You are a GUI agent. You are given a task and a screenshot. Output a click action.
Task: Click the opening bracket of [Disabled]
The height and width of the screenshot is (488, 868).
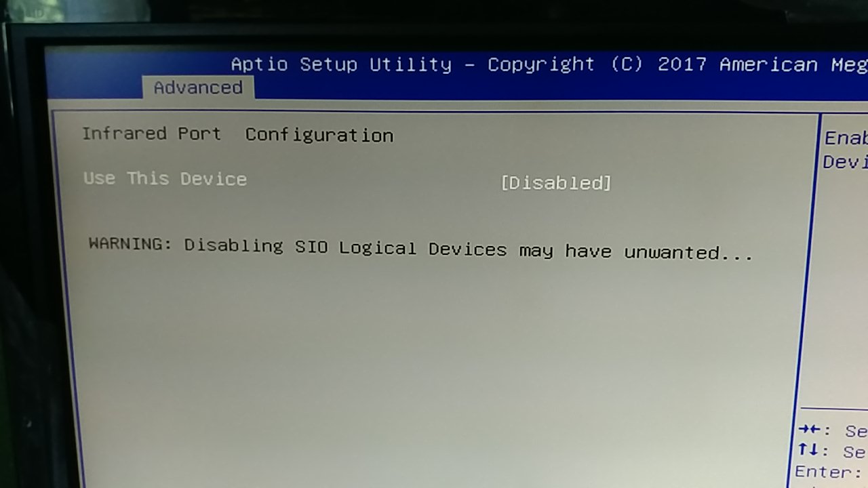point(505,183)
